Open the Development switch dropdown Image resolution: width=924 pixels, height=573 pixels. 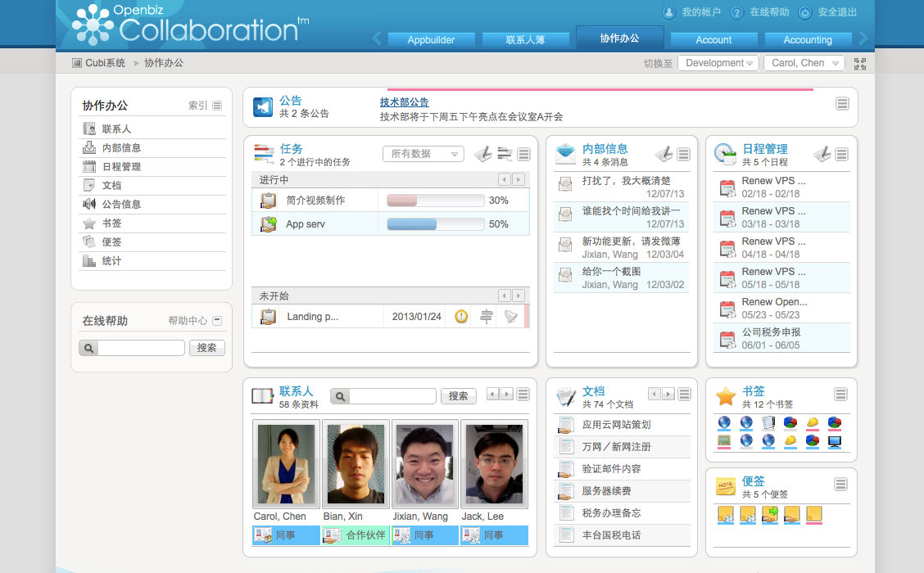point(718,63)
